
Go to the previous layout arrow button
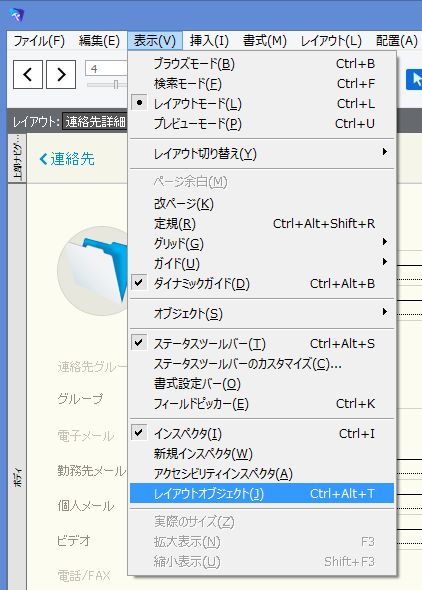point(28,75)
